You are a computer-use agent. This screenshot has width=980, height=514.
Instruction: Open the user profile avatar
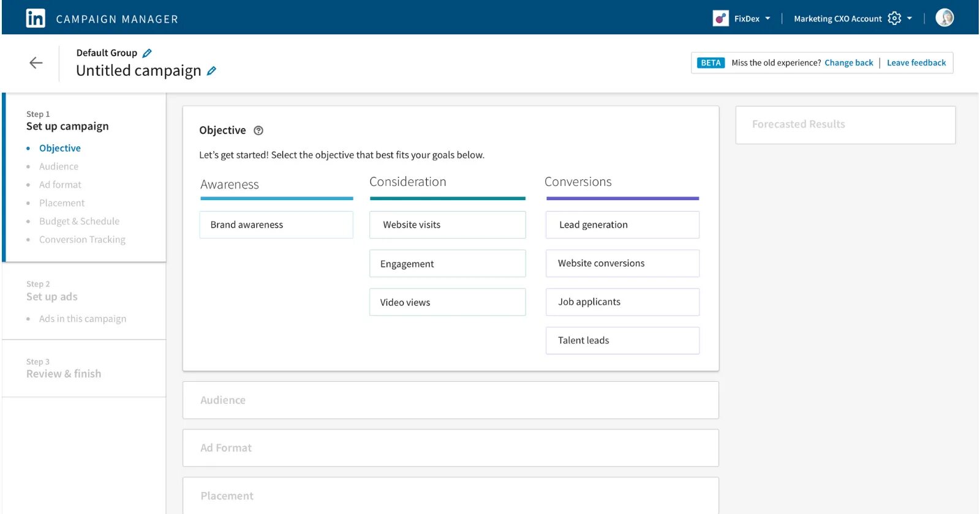944,18
